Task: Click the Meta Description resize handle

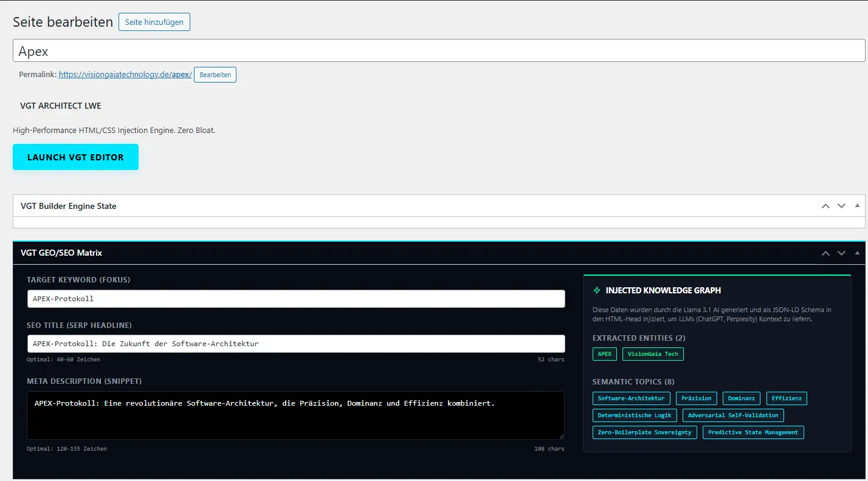Action: 561,436
